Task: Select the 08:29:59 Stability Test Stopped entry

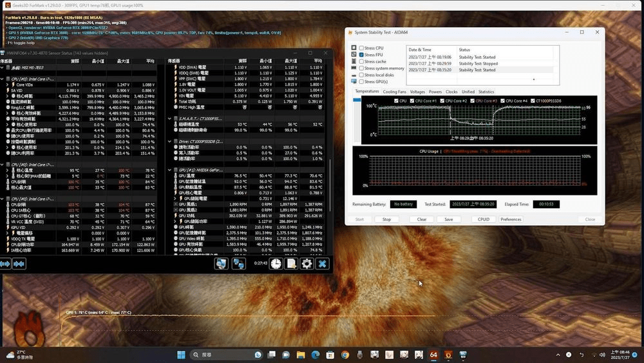Action: click(x=480, y=64)
